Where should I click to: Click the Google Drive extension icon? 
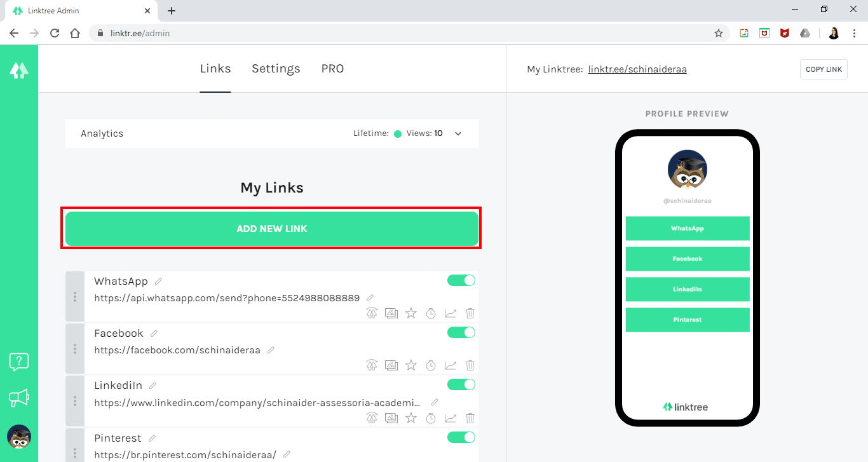[x=805, y=33]
